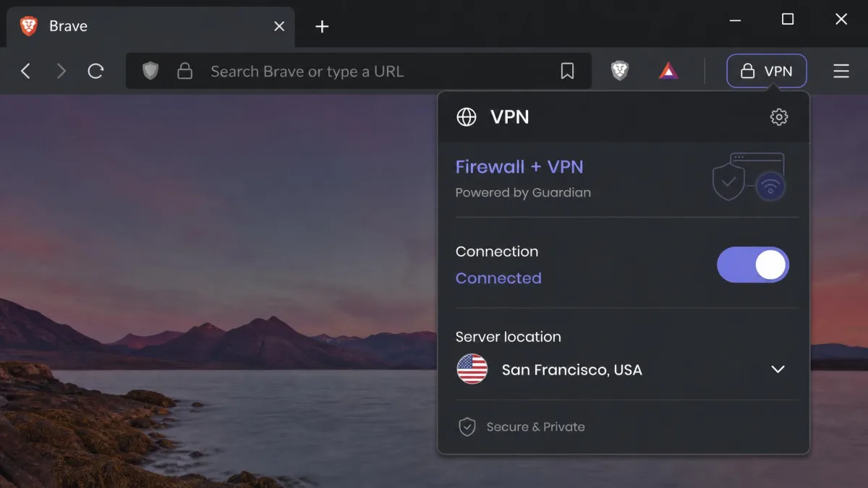Go back with the back arrow
Viewport: 868px width, 488px height.
(x=25, y=71)
